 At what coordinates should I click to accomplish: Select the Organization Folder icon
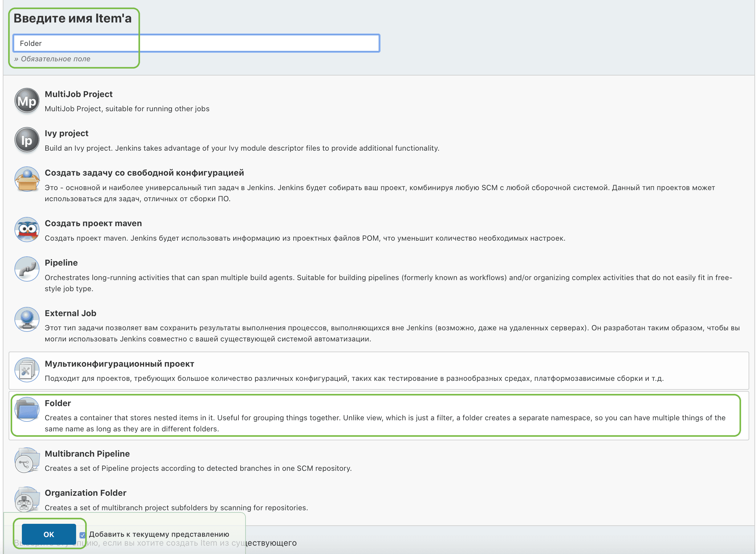pyautogui.click(x=27, y=499)
